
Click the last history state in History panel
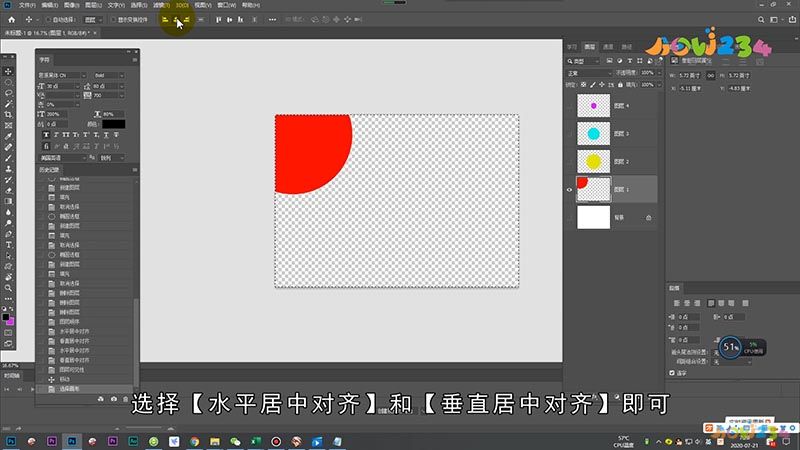click(x=84, y=389)
